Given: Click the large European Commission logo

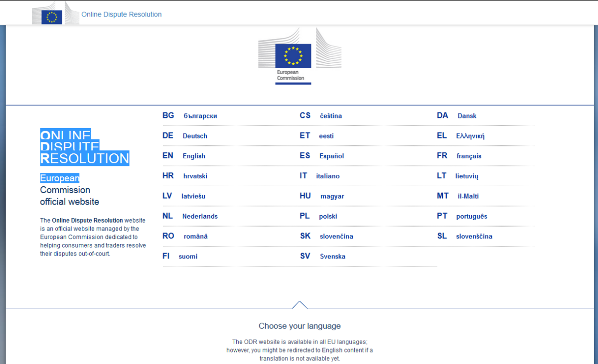Looking at the screenshot, I should coord(293,56).
